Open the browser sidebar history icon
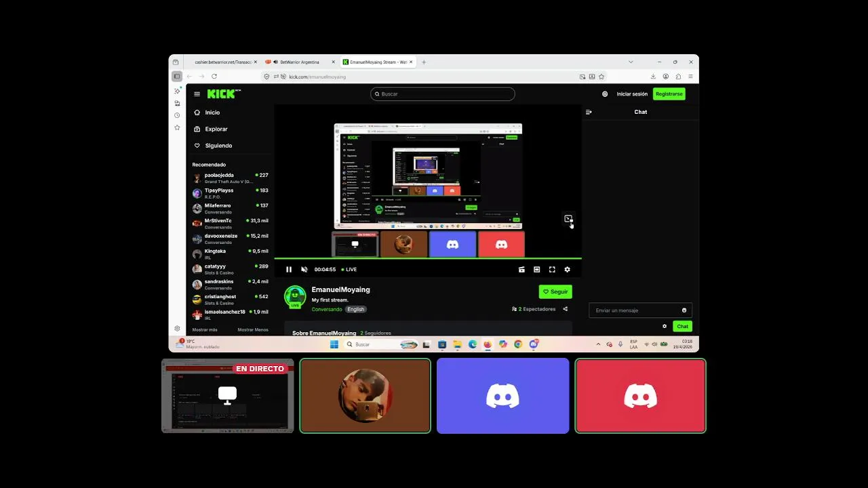The height and width of the screenshot is (488, 868). point(177,115)
